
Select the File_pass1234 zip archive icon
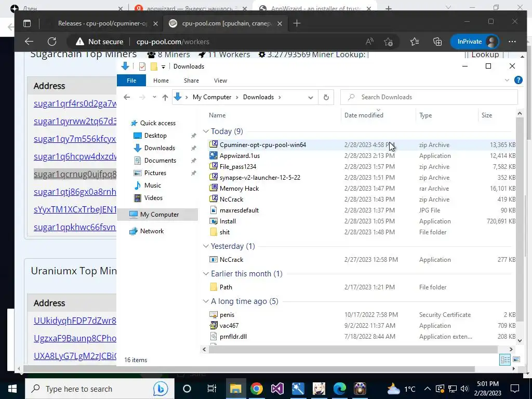point(214,166)
